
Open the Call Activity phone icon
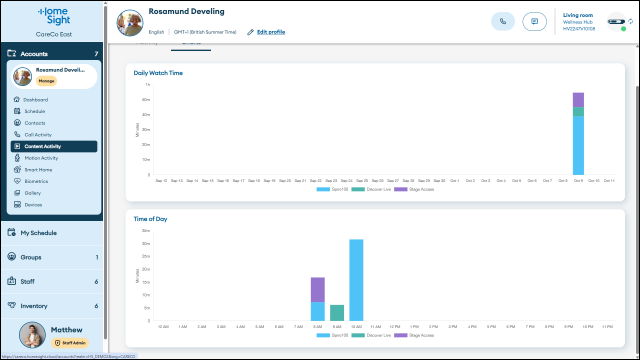17,134
